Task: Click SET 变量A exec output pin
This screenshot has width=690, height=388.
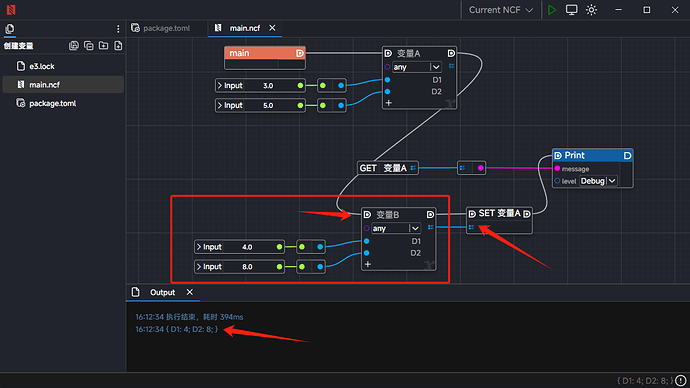Action: pyautogui.click(x=526, y=214)
